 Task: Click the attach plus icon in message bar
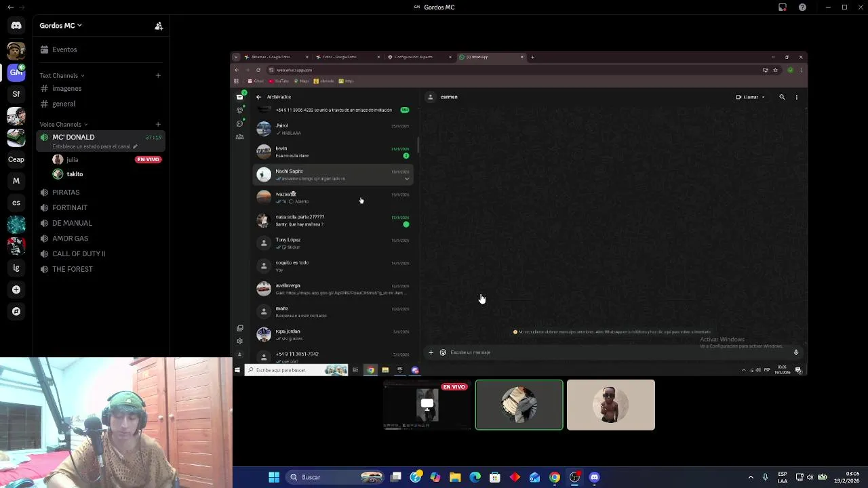point(431,352)
